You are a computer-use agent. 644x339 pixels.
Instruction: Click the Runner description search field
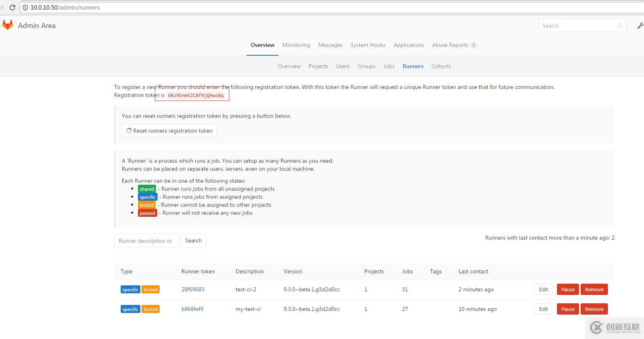coord(147,240)
